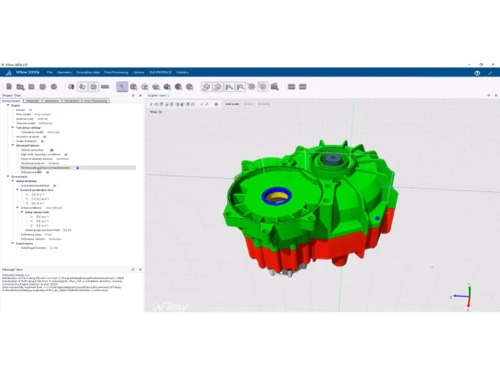Toggle the Acoustics analysis checkbox
The height and width of the screenshot is (375, 500).
tap(45, 137)
